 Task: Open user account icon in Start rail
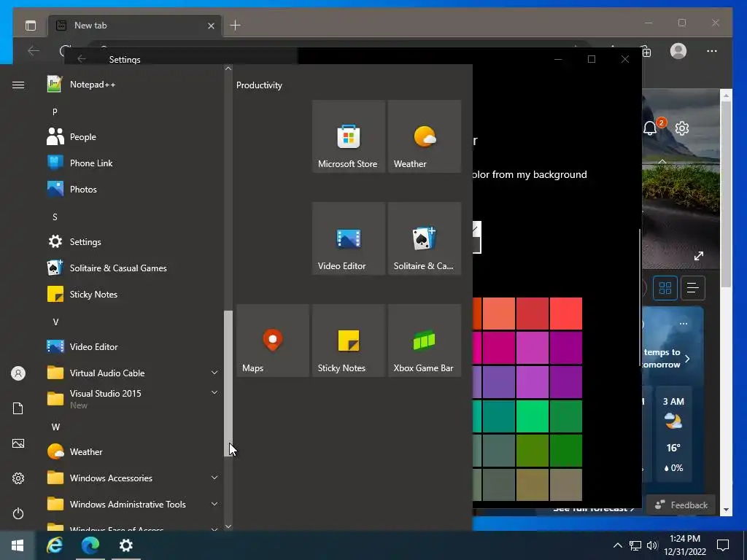click(x=18, y=373)
